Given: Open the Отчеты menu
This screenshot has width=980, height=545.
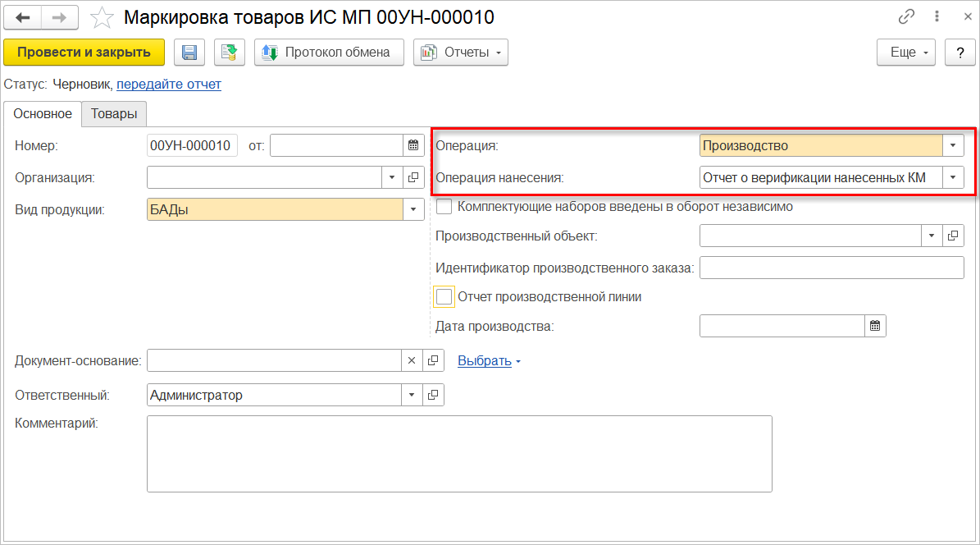Looking at the screenshot, I should (460, 53).
